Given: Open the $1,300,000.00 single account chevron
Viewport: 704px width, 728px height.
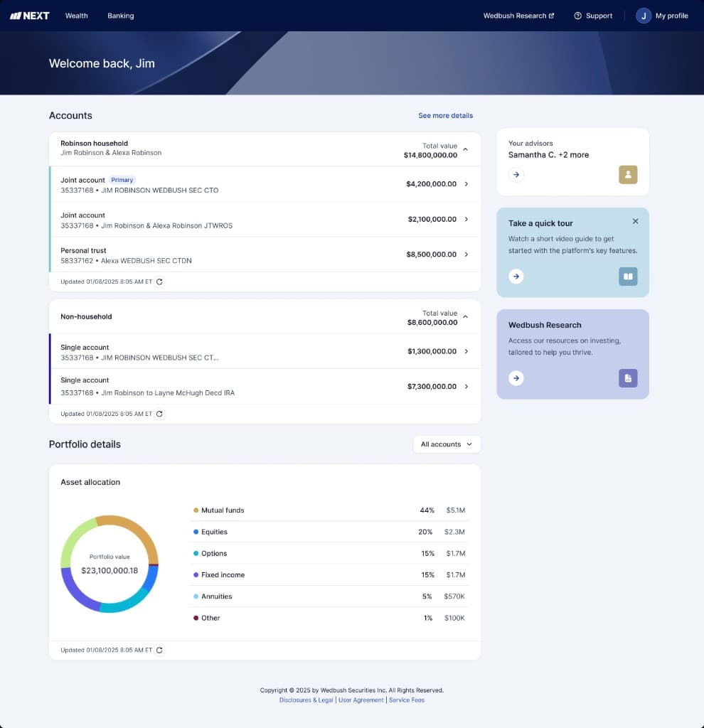Looking at the screenshot, I should click(466, 351).
